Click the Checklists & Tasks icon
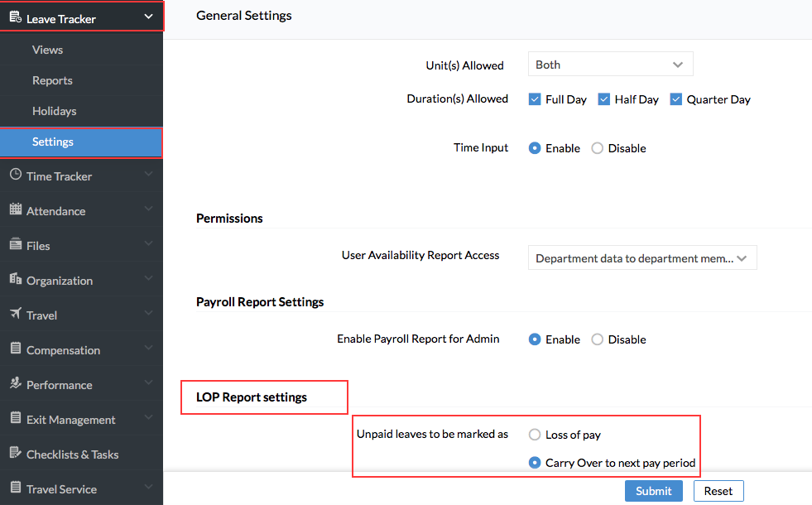The image size is (812, 505). pos(16,453)
